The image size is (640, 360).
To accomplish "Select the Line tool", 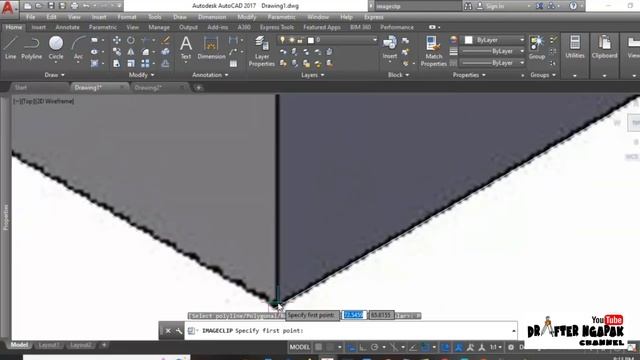I will pyautogui.click(x=10, y=48).
